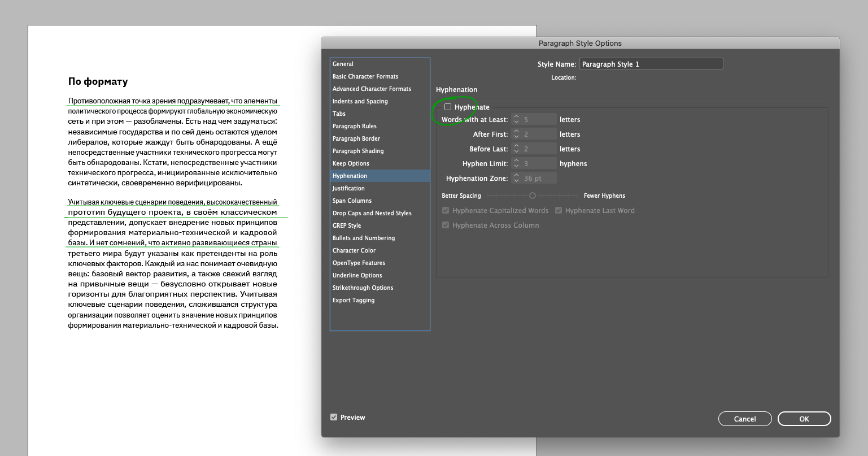Click the OK button
This screenshot has width=868, height=456.
804,419
